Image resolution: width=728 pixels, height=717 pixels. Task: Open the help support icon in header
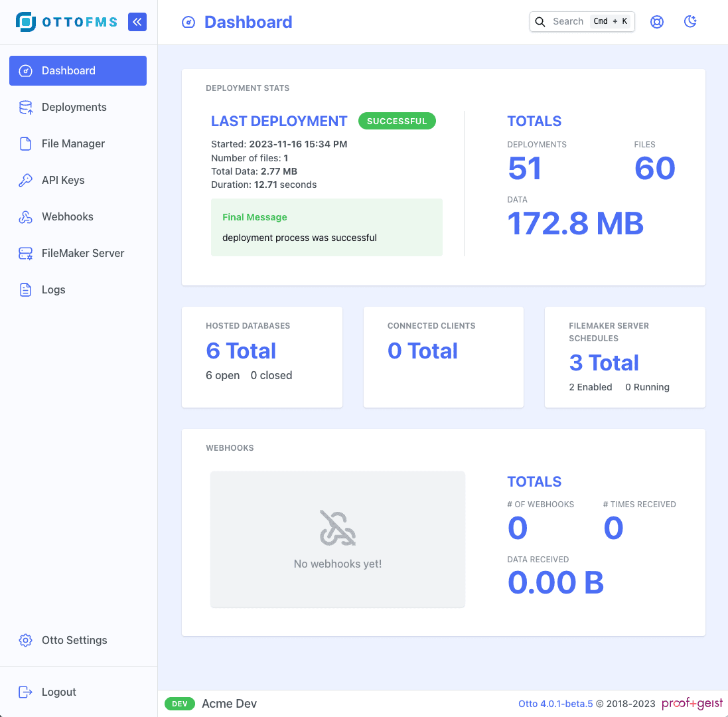656,21
